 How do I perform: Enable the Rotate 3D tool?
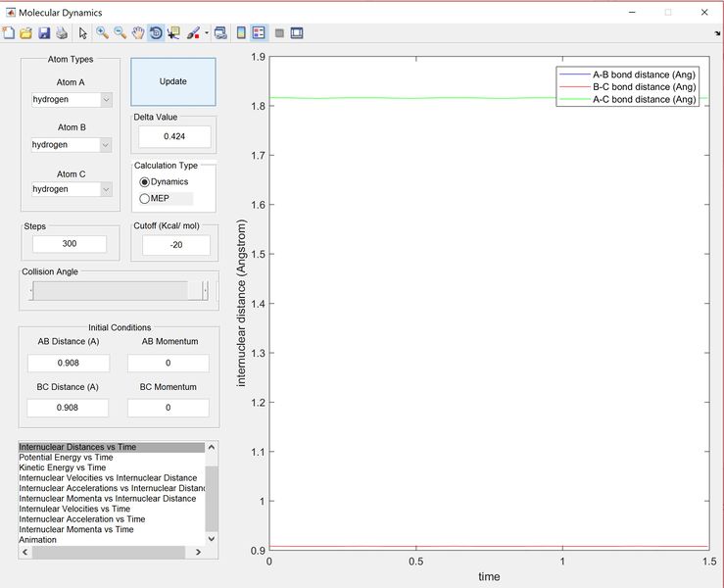pos(156,33)
